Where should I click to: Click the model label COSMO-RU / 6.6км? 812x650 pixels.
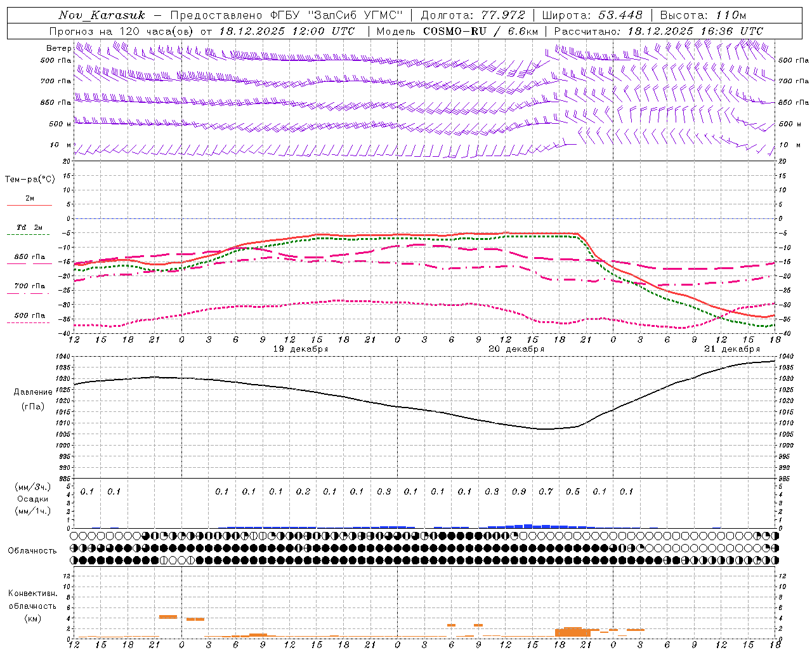(480, 31)
